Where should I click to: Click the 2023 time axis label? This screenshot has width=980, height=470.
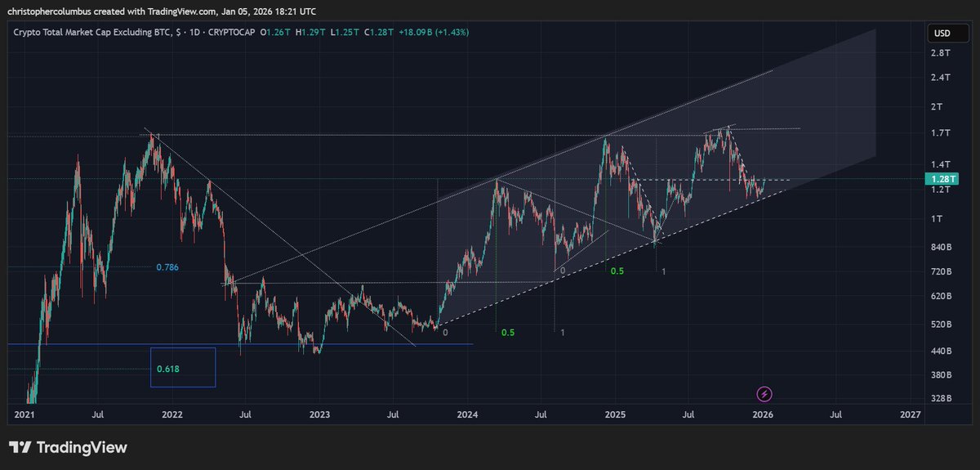(318, 414)
